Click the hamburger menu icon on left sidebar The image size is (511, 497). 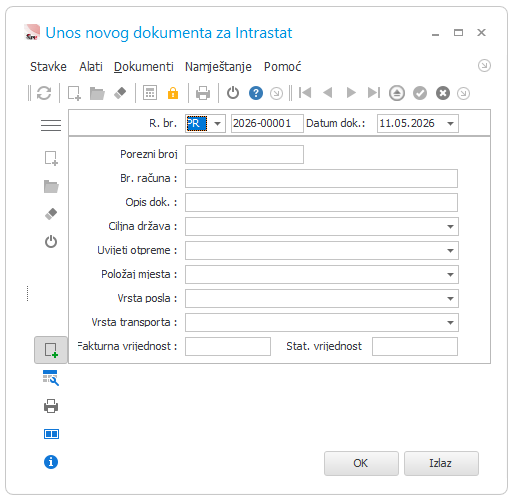[x=51, y=126]
